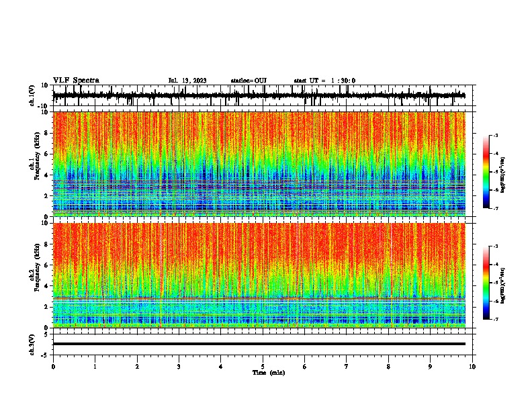
Task: Click the -3 label on ch.2 color bar
Action: pos(495,246)
